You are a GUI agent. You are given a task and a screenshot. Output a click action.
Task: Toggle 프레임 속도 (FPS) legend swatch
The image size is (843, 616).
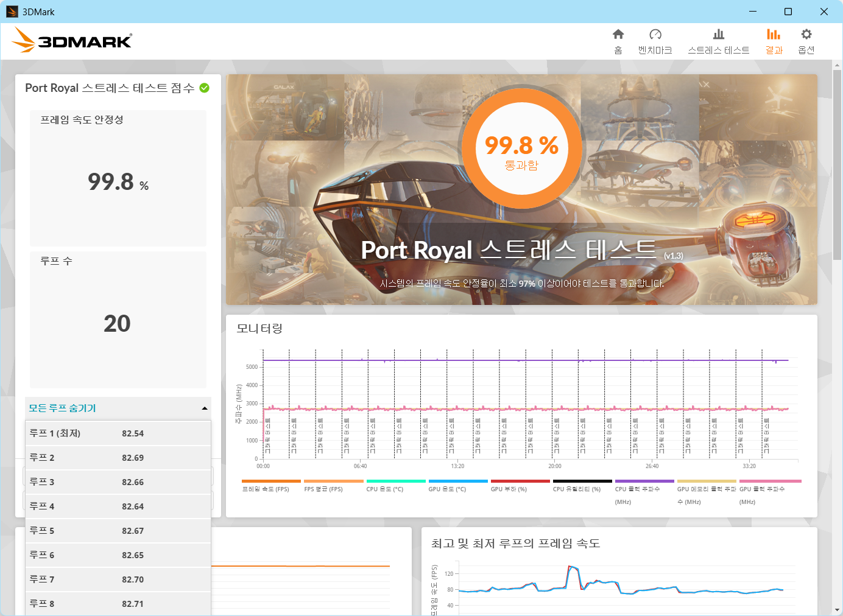tap(271, 481)
